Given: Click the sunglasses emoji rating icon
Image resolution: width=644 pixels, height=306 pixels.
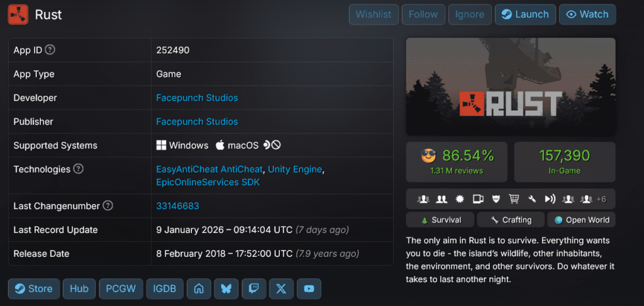Looking at the screenshot, I should click(430, 156).
